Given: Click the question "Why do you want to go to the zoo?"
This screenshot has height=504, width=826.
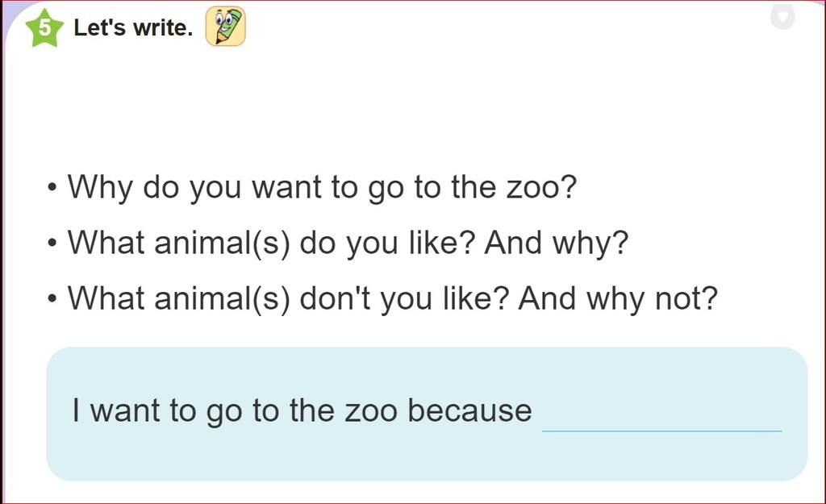Looking at the screenshot, I should [323, 187].
